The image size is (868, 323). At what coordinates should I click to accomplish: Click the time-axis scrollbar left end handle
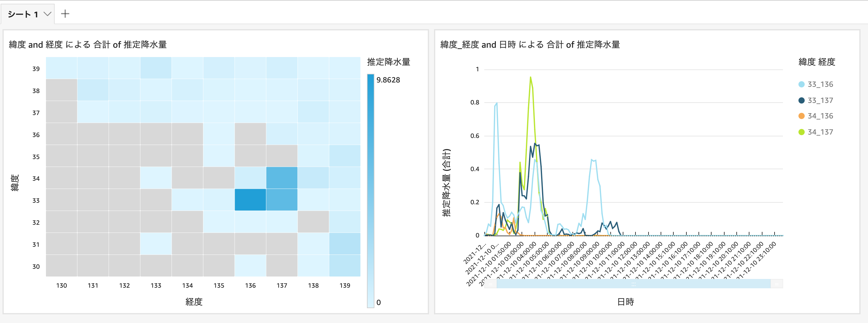pos(491,284)
